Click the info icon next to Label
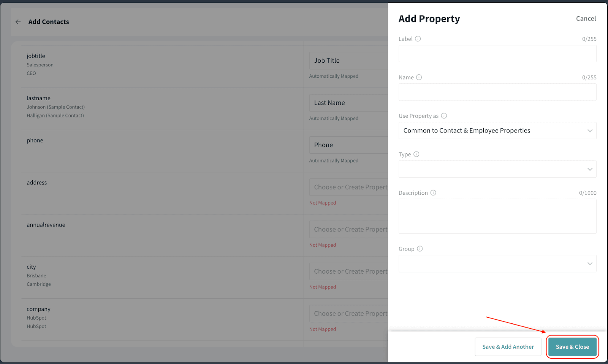Viewport: 608px width, 364px height. 418,39
